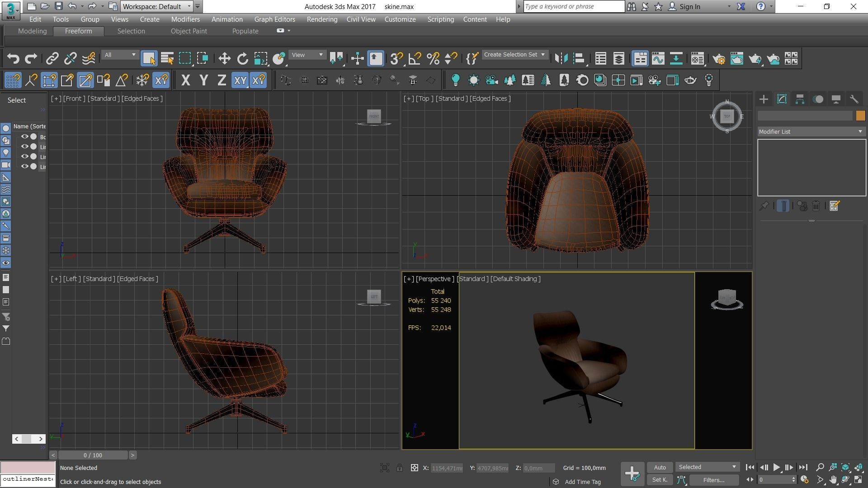
Task: Restrict to Y axis constraint
Action: point(203,80)
